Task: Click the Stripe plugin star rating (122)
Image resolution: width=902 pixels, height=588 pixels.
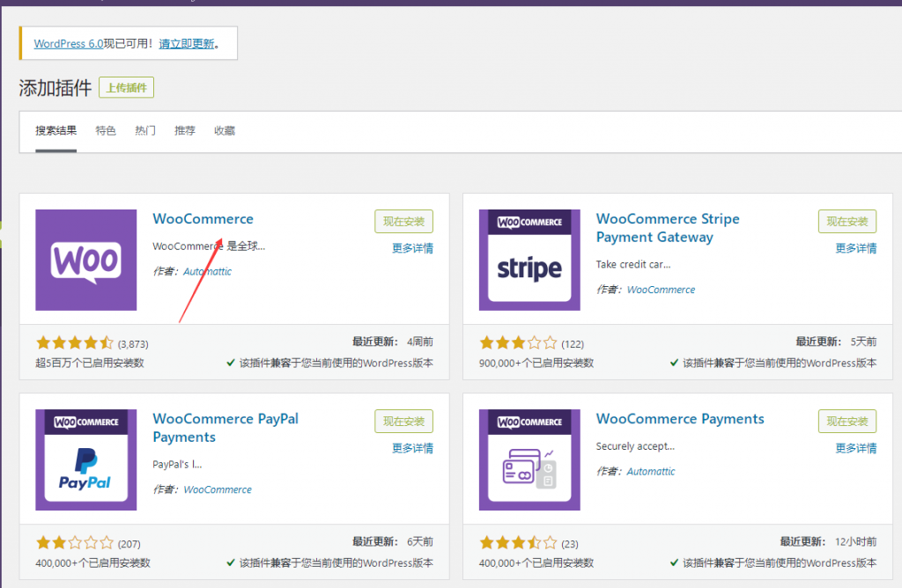Action: tap(518, 343)
